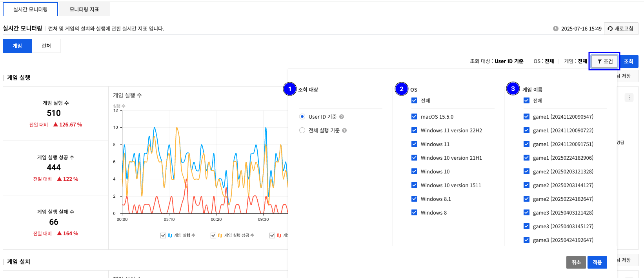
Task: Toggle the 전체 checkbox under OS
Action: coord(414,101)
